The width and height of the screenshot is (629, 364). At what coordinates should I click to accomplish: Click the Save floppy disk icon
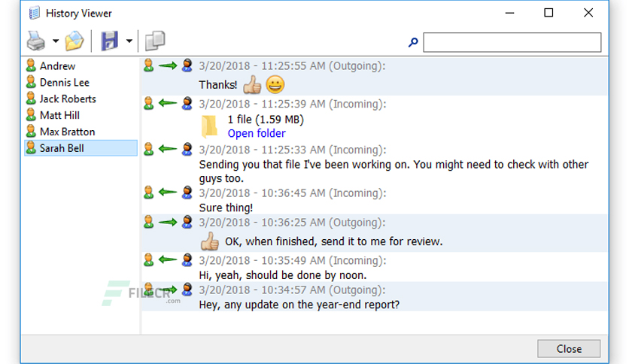coord(109,41)
